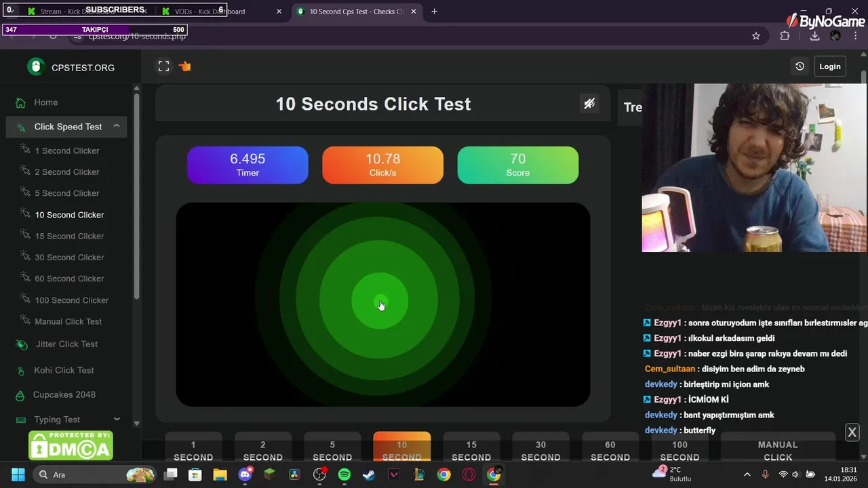Select 15 Second Clicker in sidebar
Screen dimensions: 868x488
69,236
